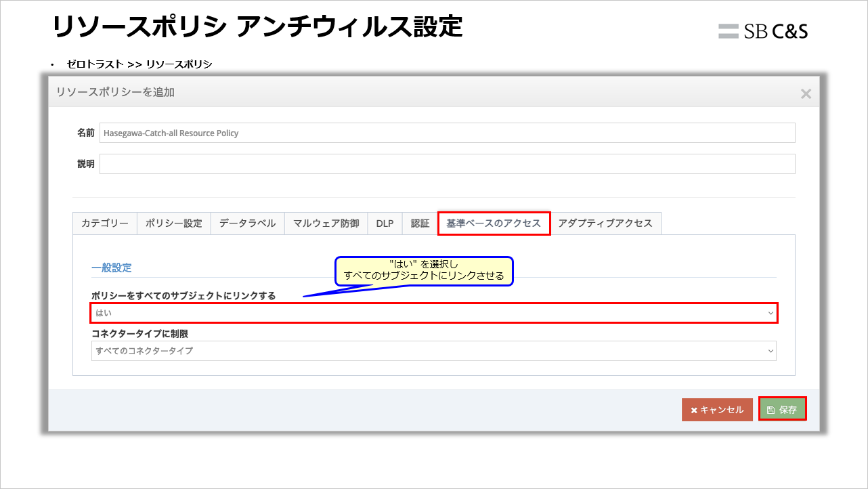The width and height of the screenshot is (868, 489).
Task: Click the リソースポリシーを追加 dialog title
Action: coord(115,92)
